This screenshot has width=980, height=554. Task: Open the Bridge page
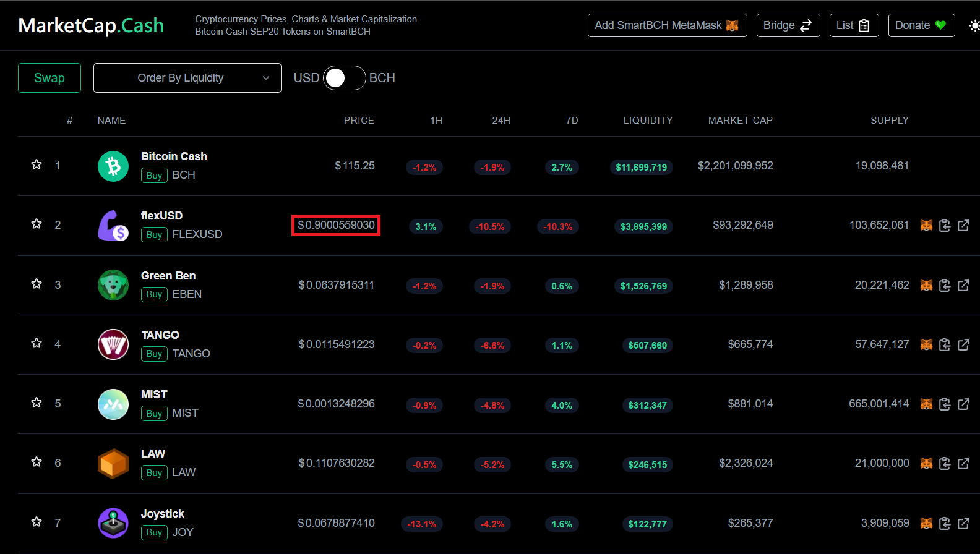[788, 25]
